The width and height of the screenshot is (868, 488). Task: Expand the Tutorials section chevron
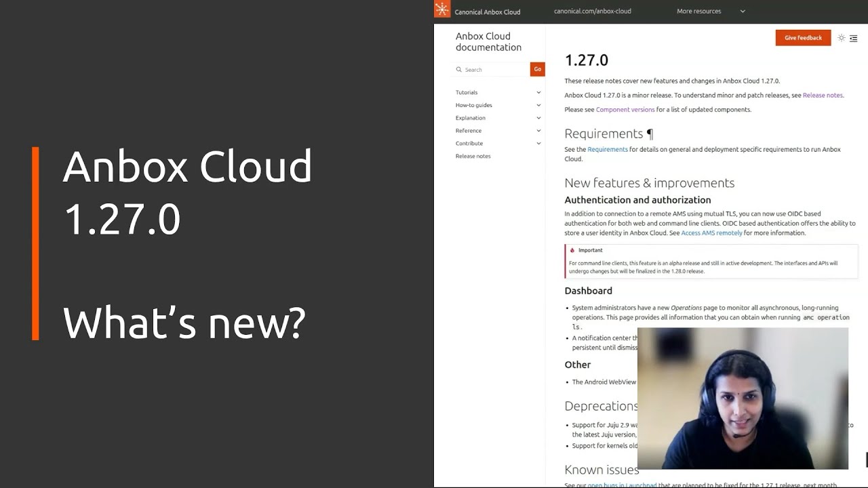pyautogui.click(x=538, y=92)
